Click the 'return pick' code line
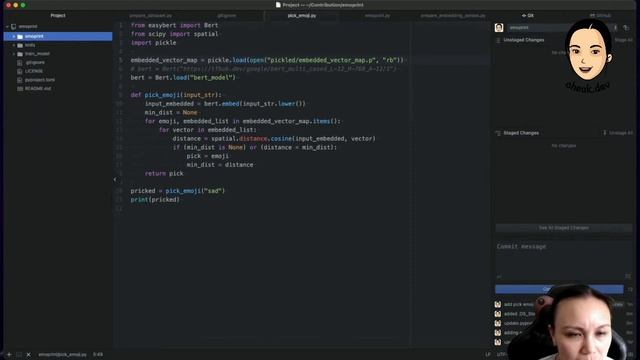Viewport: 640px width, 360px height. [164, 173]
